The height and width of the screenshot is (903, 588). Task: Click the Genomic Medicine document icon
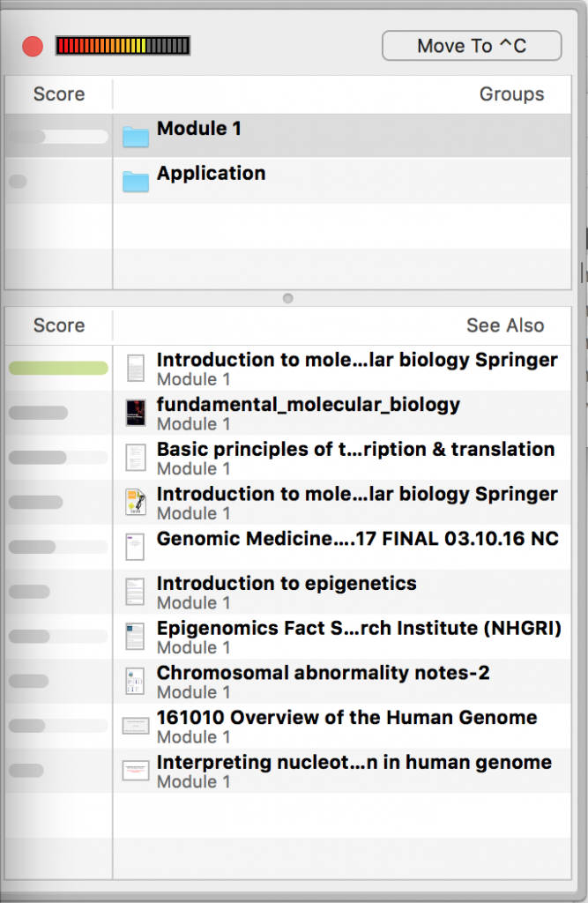pos(136,547)
